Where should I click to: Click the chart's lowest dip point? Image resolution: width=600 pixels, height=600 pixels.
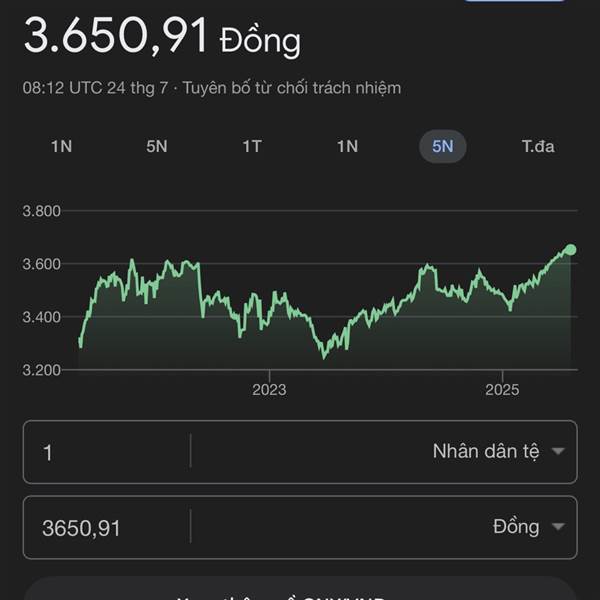[324, 357]
